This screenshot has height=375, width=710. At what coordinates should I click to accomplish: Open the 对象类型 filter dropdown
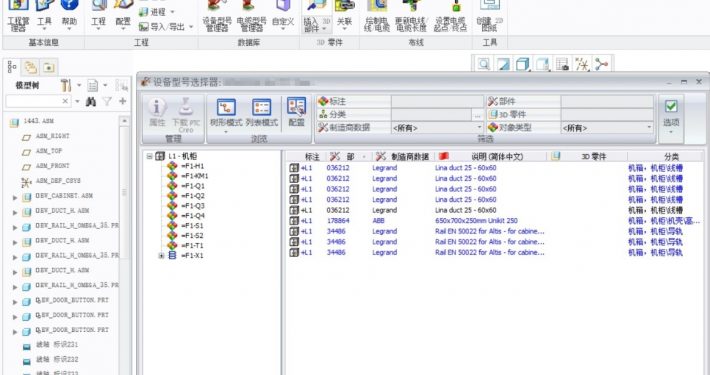click(x=607, y=128)
